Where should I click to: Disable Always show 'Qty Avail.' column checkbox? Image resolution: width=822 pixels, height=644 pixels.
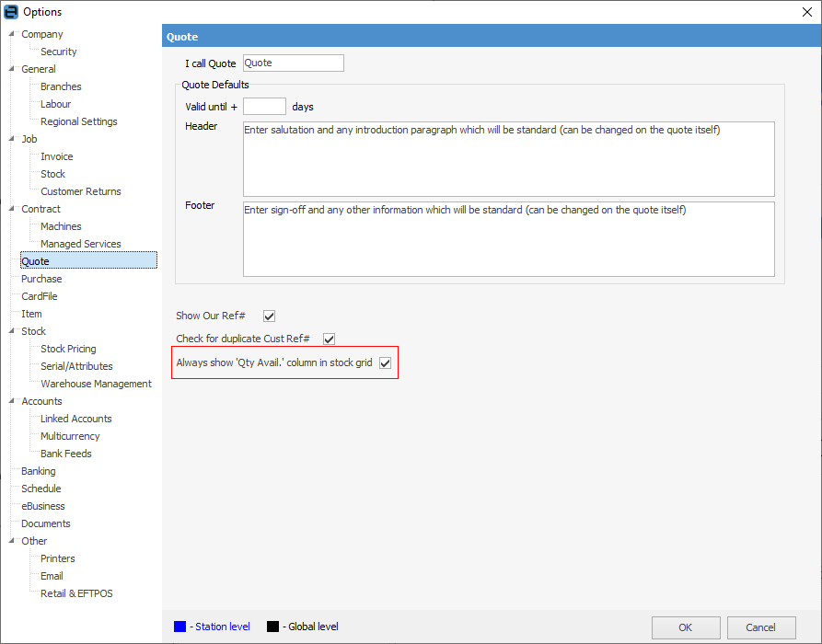(385, 363)
